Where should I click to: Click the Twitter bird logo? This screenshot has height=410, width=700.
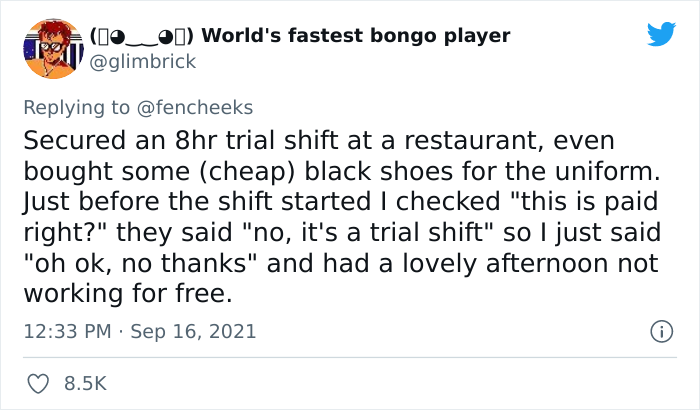coord(661,35)
